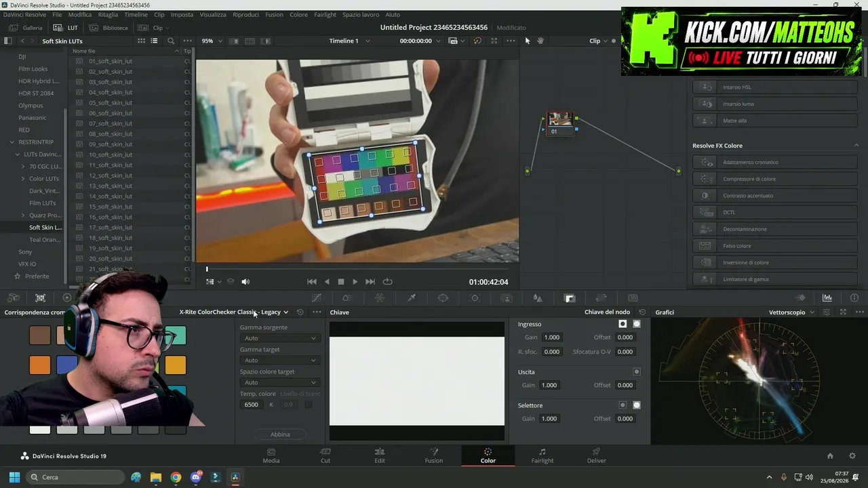The height and width of the screenshot is (488, 868).
Task: Open the 95% viewer zoom dropdown
Action: coord(212,41)
